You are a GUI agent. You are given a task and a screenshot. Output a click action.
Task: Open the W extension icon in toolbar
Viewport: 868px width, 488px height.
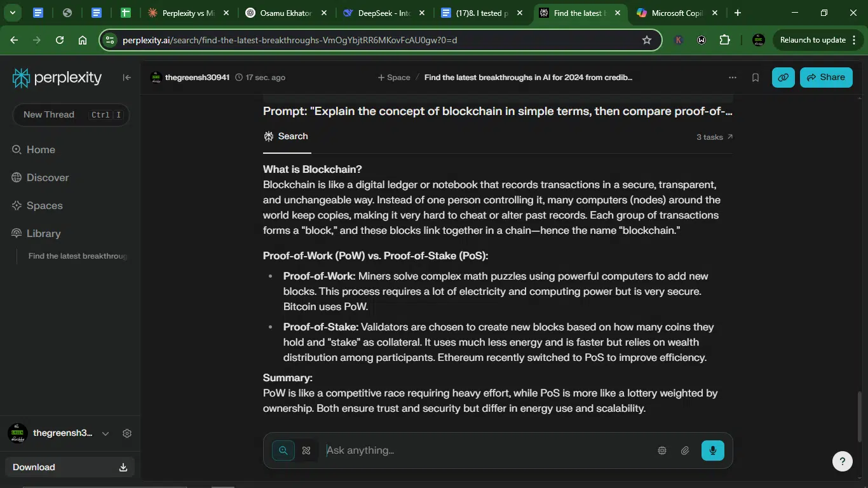[702, 40]
